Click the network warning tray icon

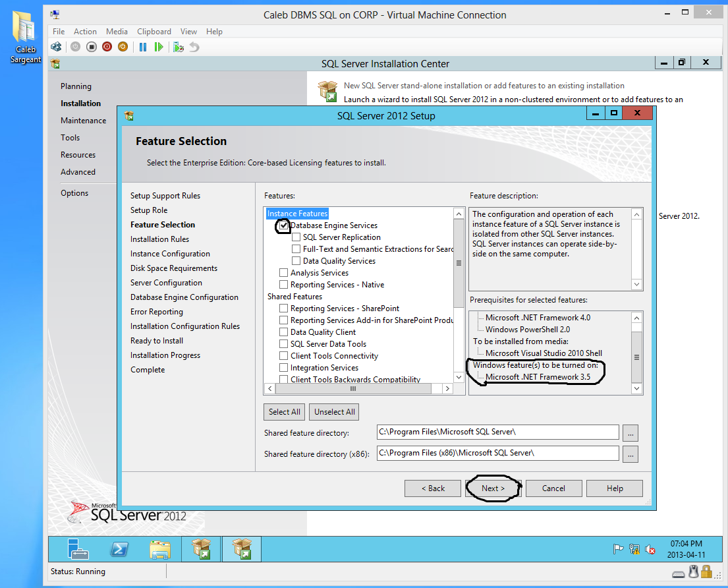tap(634, 550)
